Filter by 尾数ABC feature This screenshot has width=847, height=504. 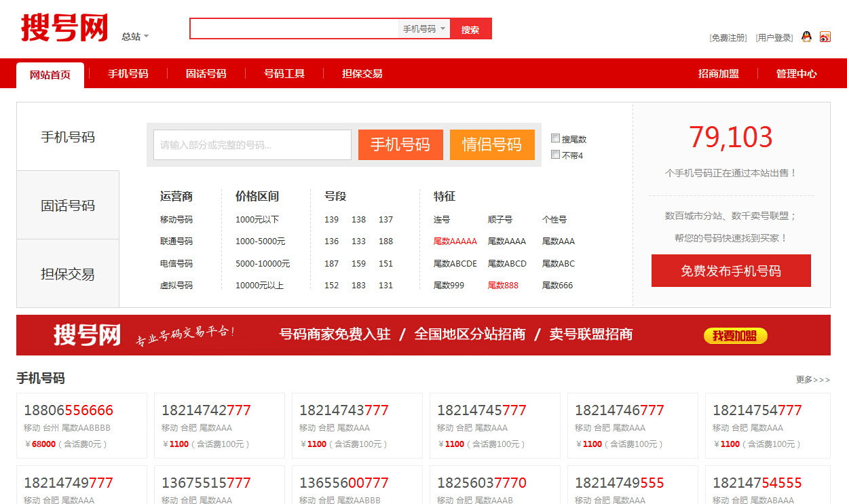(x=559, y=264)
